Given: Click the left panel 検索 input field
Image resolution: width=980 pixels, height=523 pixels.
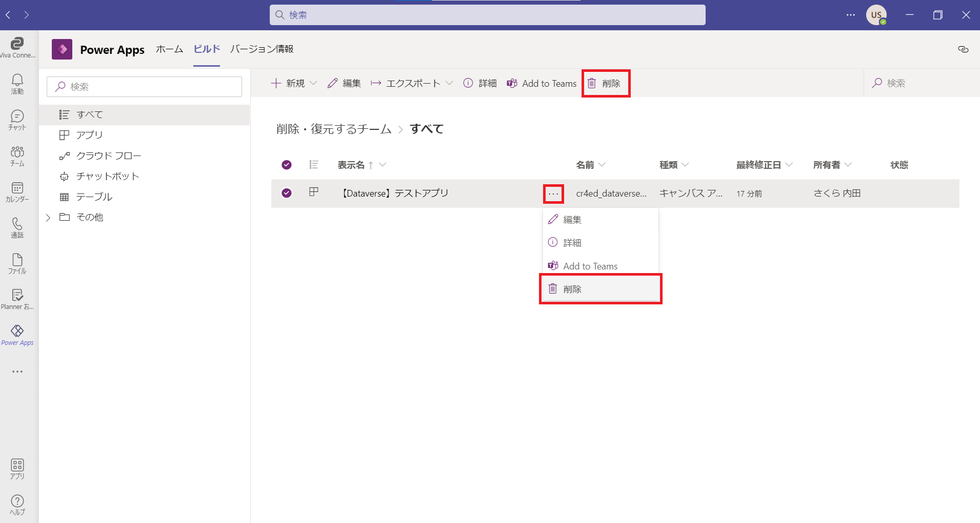Looking at the screenshot, I should click(144, 87).
